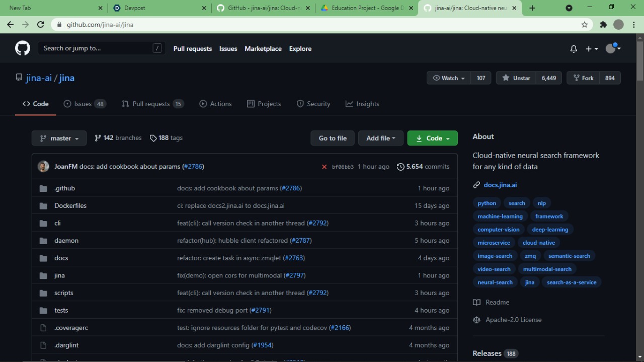
Task: Click the address bar URL
Action: (100, 25)
